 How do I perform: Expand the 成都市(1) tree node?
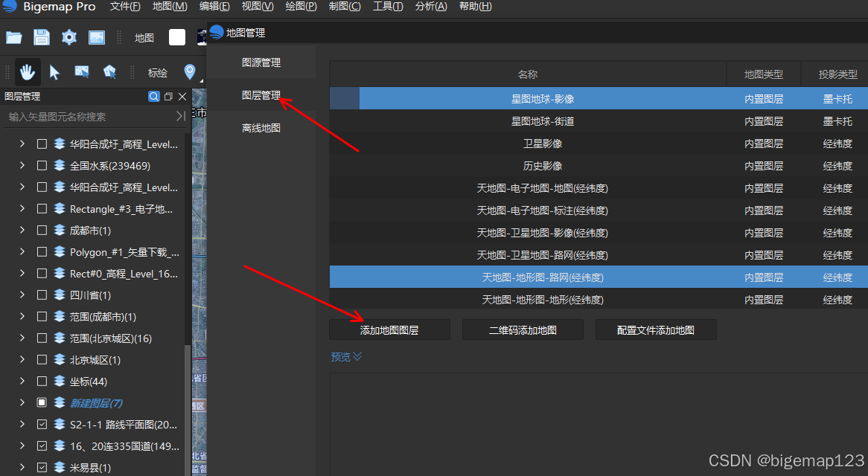pos(22,230)
